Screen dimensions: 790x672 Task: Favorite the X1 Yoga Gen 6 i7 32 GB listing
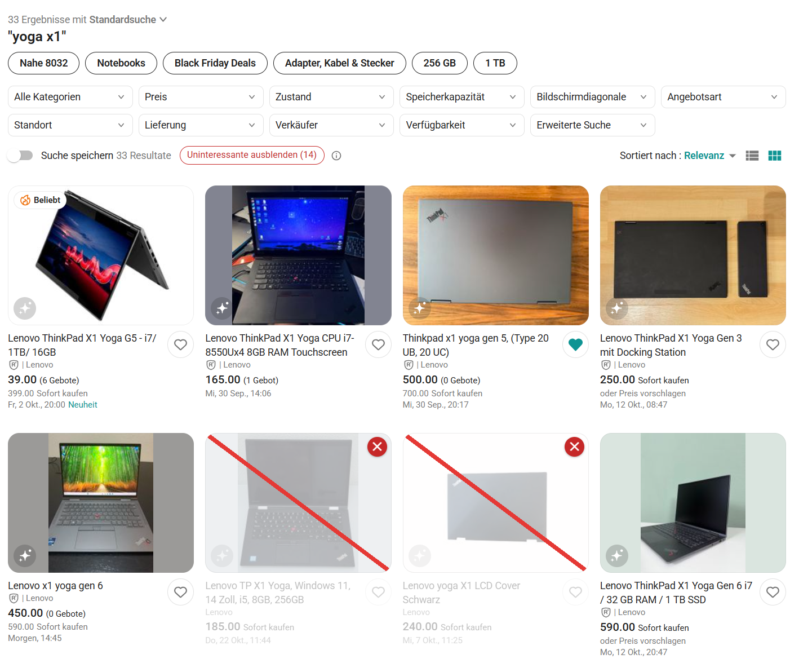[x=773, y=592]
